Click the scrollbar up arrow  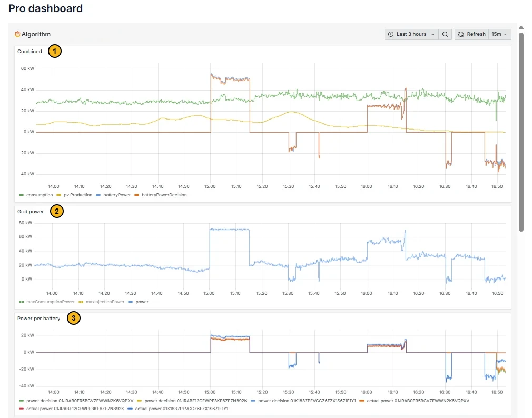coord(521,28)
